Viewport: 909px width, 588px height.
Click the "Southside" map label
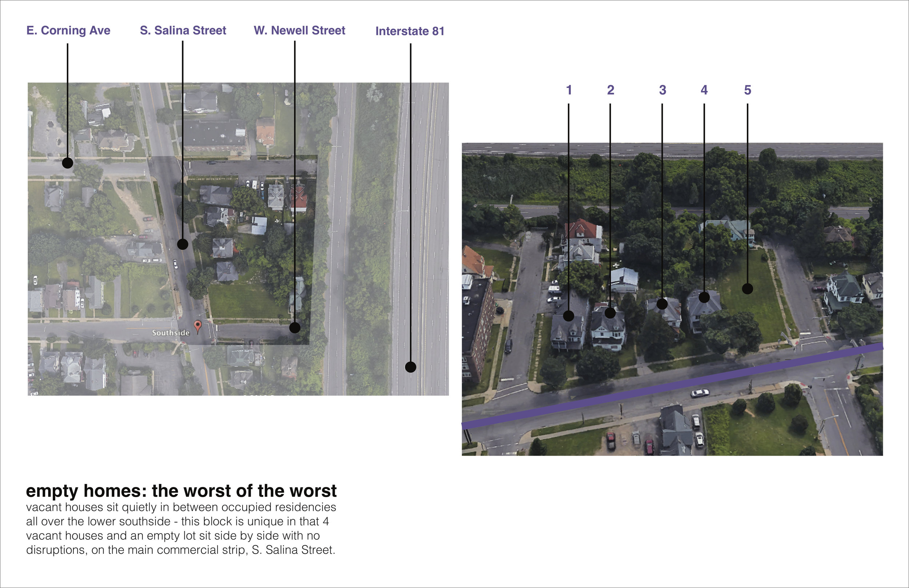[x=171, y=333]
